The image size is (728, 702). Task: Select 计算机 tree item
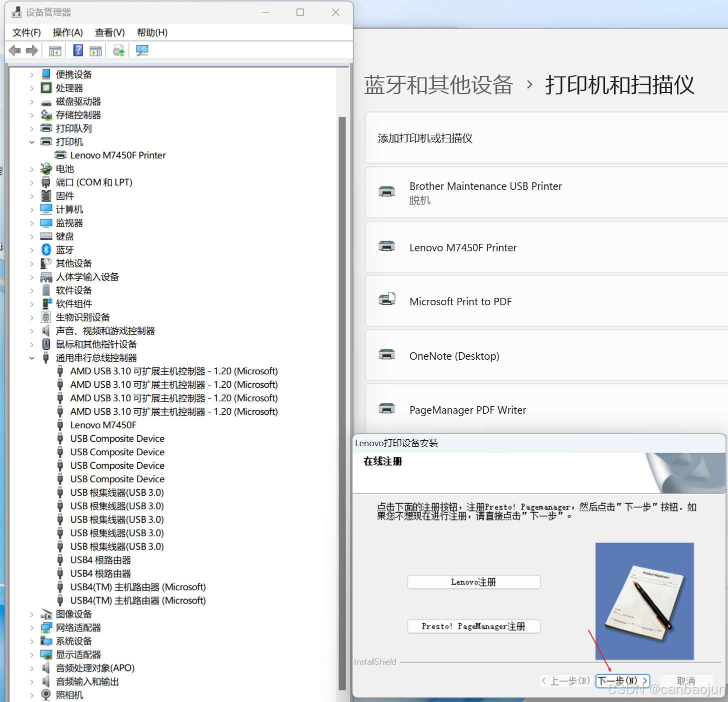click(x=69, y=209)
